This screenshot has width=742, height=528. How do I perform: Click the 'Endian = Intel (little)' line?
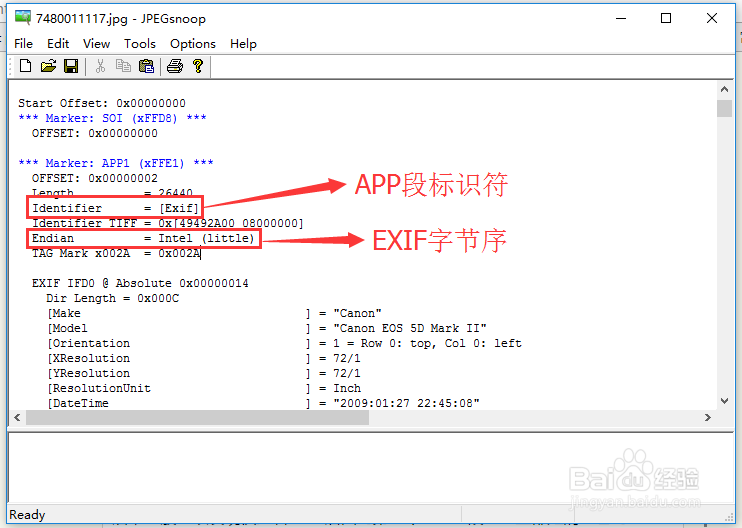(143, 238)
